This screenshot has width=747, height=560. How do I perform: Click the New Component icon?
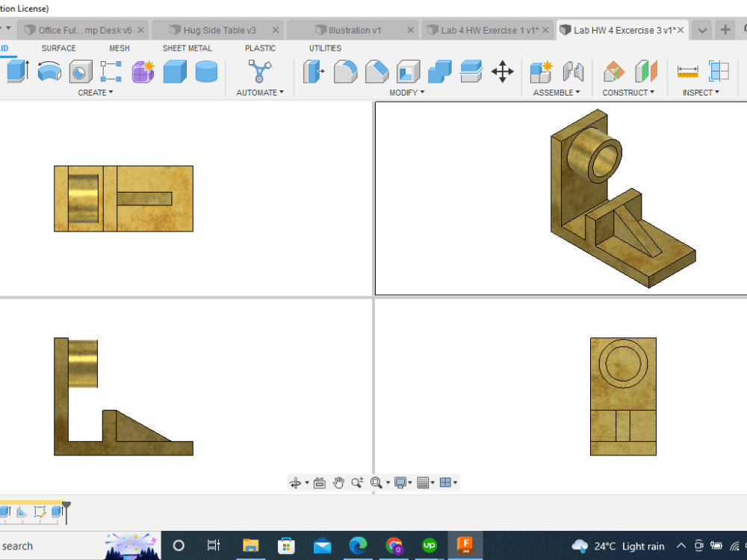541,72
